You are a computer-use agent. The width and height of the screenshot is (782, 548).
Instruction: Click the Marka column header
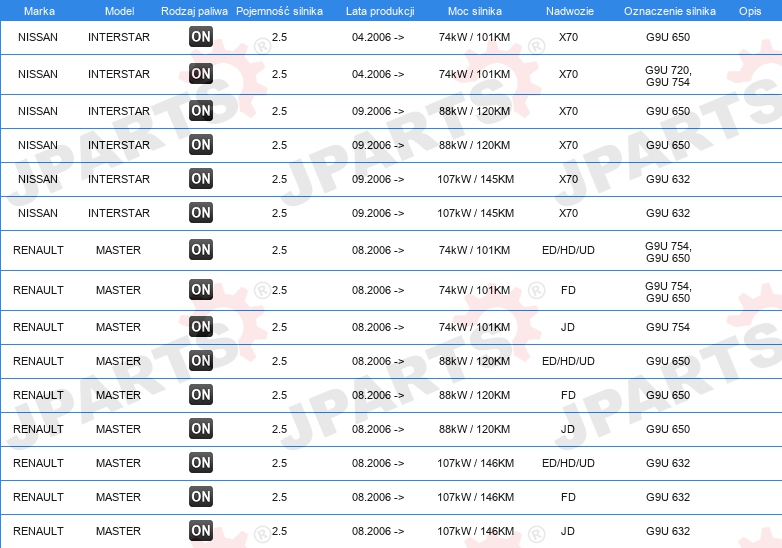pyautogui.click(x=39, y=11)
